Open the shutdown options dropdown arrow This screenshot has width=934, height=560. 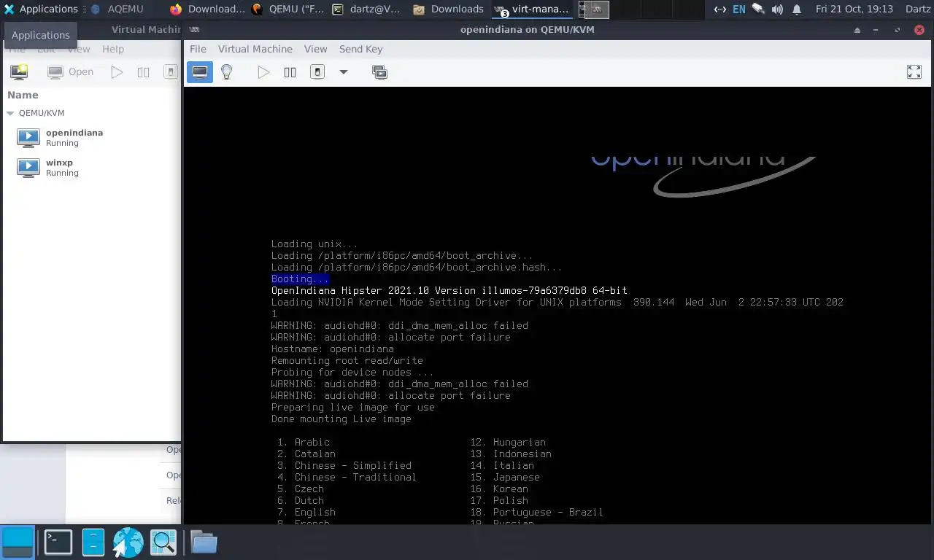344,72
